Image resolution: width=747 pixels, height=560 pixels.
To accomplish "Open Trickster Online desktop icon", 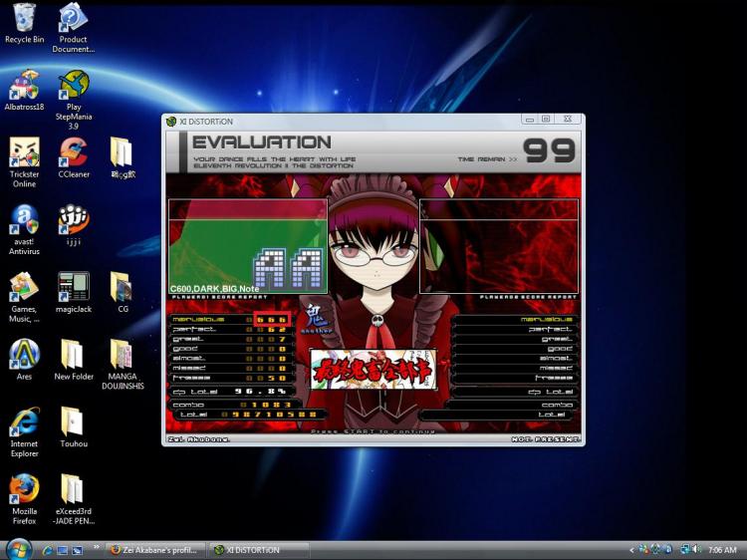I will pyautogui.click(x=24, y=152).
